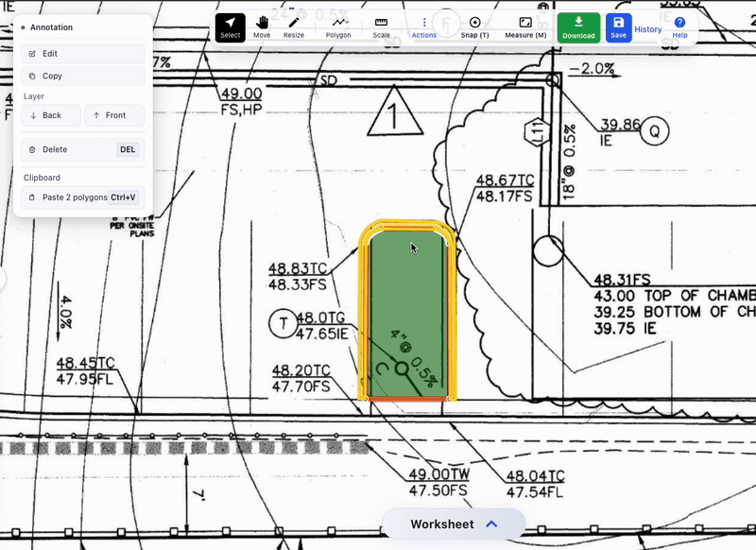756x550 pixels.
Task: Open the History link
Action: coord(648,29)
